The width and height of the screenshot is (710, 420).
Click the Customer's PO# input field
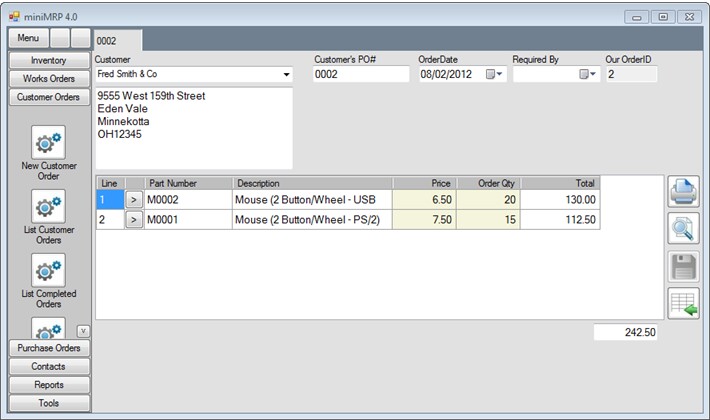(x=360, y=75)
